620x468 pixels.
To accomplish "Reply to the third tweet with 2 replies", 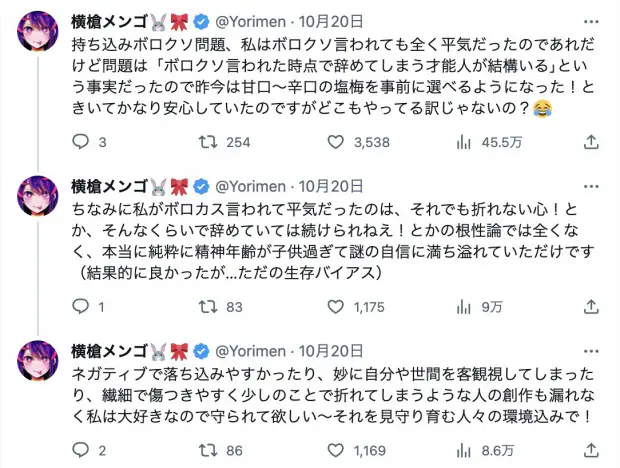I will click(x=82, y=451).
